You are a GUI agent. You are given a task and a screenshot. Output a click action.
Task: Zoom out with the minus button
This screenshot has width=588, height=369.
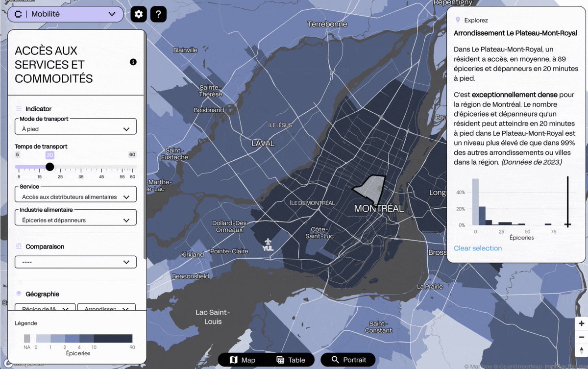(581, 338)
